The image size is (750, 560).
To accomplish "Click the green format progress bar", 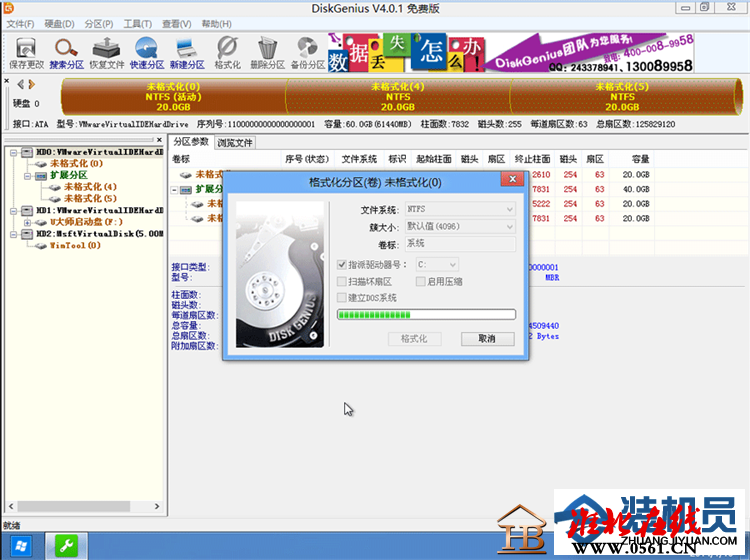I will point(426,314).
